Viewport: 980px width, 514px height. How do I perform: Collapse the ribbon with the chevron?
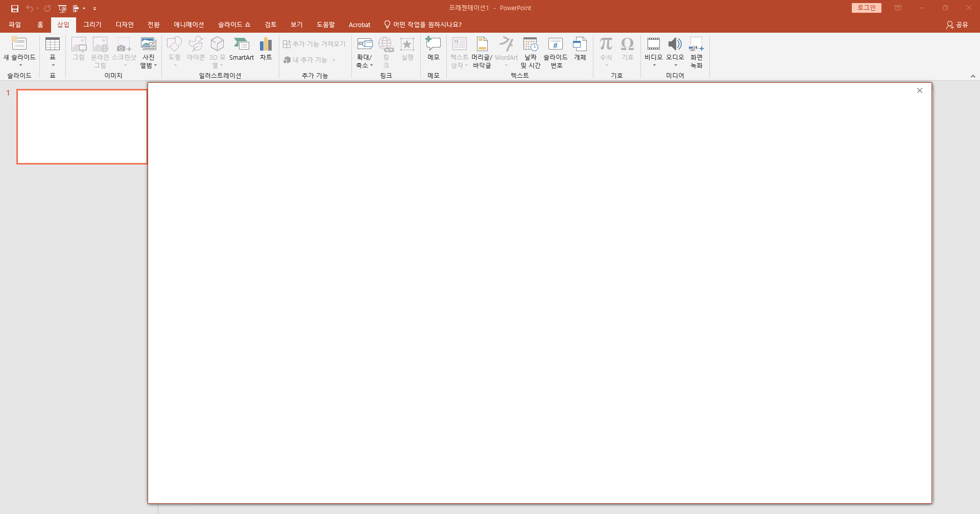point(973,76)
